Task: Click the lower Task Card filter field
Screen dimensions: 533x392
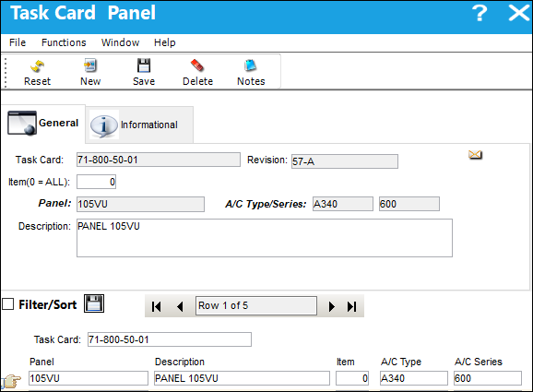Action: click(170, 339)
